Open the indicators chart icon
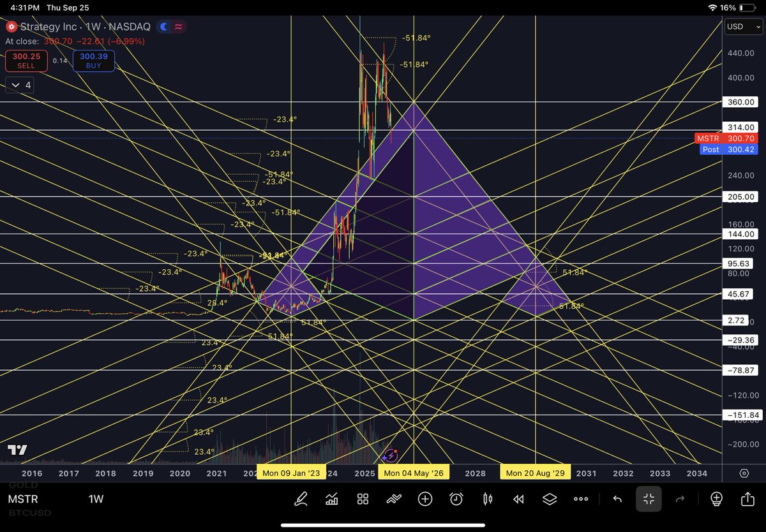The image size is (766, 532). pyautogui.click(x=332, y=499)
